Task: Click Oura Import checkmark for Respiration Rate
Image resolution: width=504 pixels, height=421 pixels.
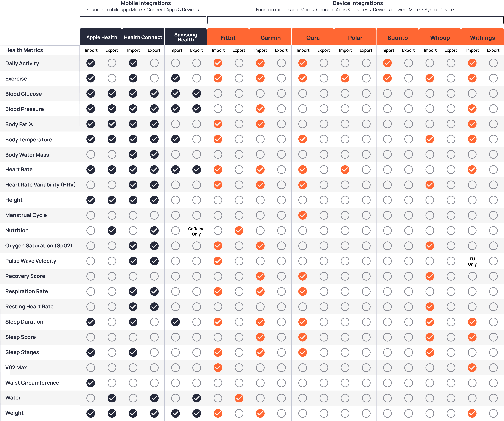Action: point(303,292)
